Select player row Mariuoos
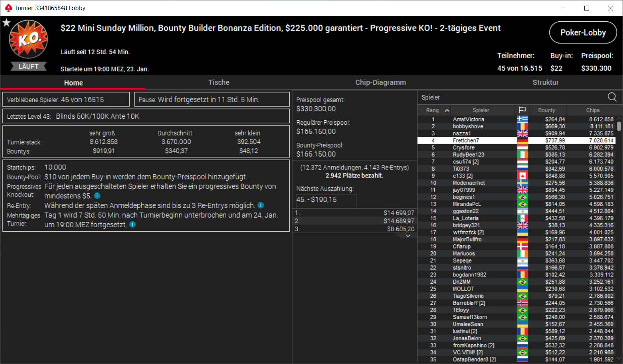Image resolution: width=623 pixels, height=364 pixels. 516,253
